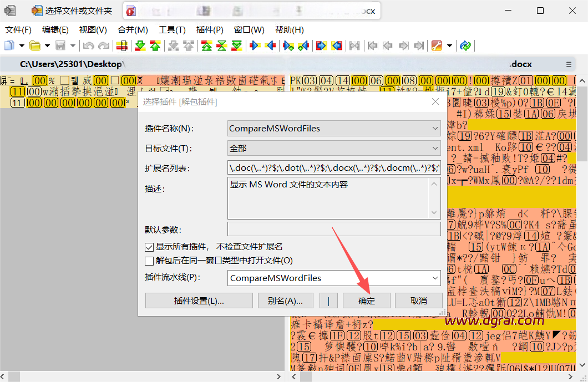Screen dimensions: 588x382
Task: Open the 合并(M) menu
Action: 133,30
